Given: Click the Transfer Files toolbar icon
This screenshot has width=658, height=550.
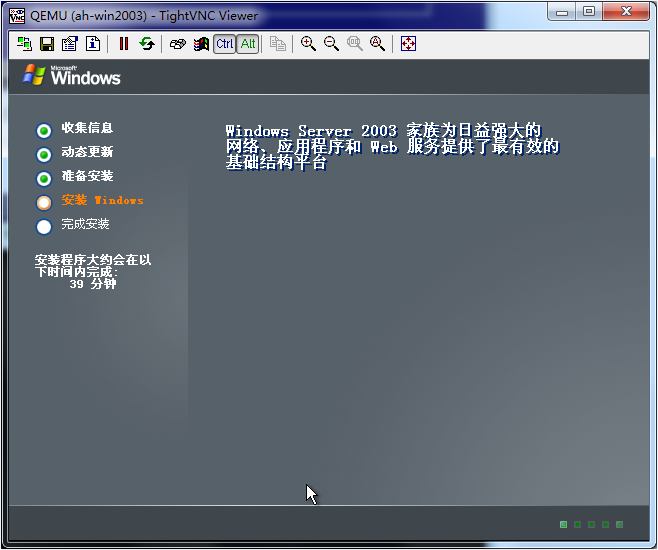Looking at the screenshot, I should tap(278, 44).
